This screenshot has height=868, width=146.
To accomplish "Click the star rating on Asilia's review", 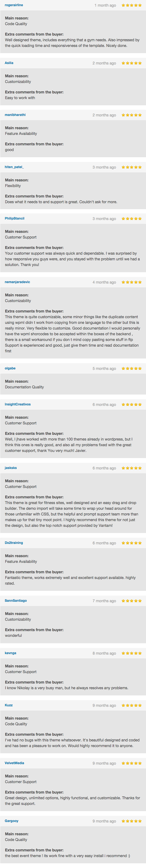I will [132, 63].
